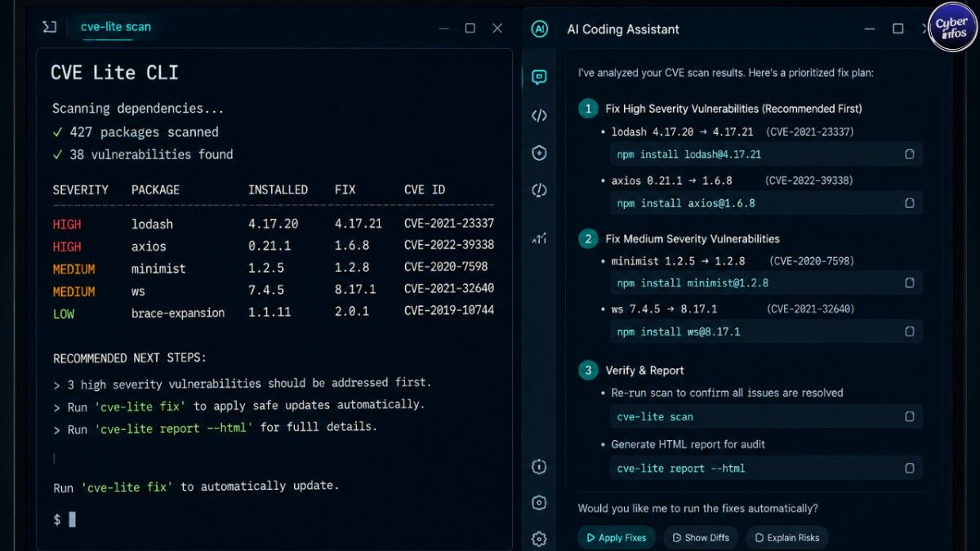Click 'Generate HTML report for audit' bullet
This screenshot has height=551, width=980.
tap(688, 445)
